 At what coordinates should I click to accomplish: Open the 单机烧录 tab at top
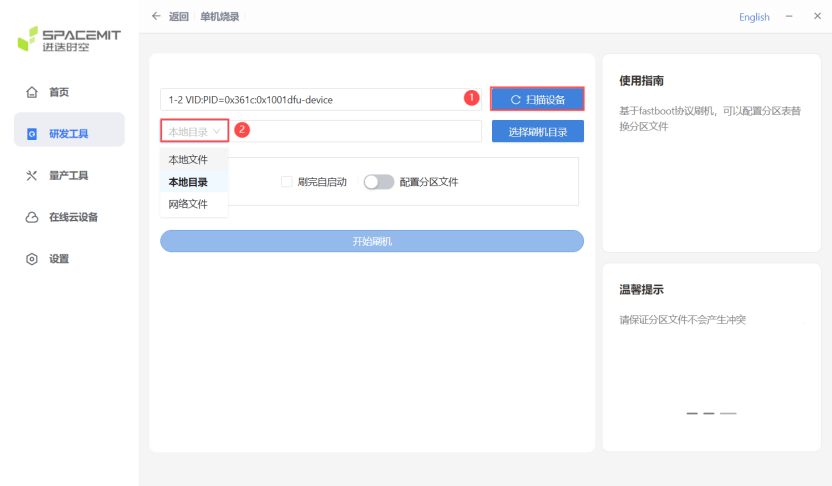coord(220,17)
